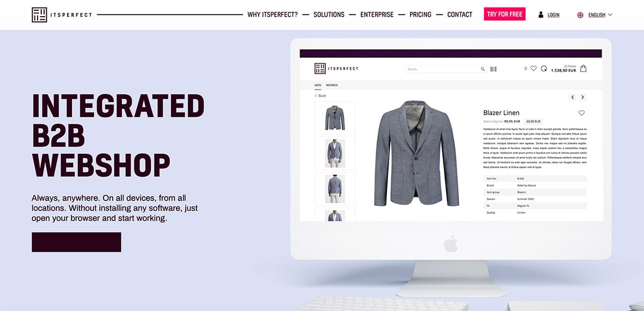Click the ITSPERFECT logo in the header
This screenshot has width=644, height=311.
click(x=62, y=14)
